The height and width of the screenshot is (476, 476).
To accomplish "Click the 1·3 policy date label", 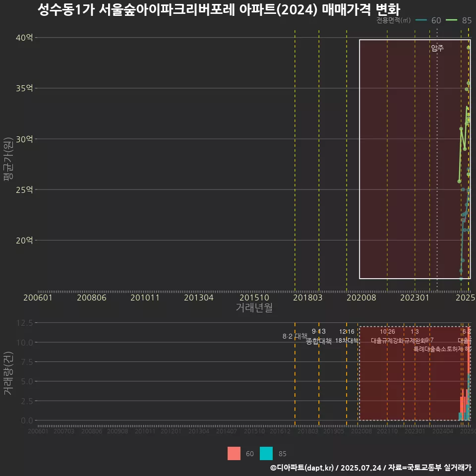I will (415, 332).
